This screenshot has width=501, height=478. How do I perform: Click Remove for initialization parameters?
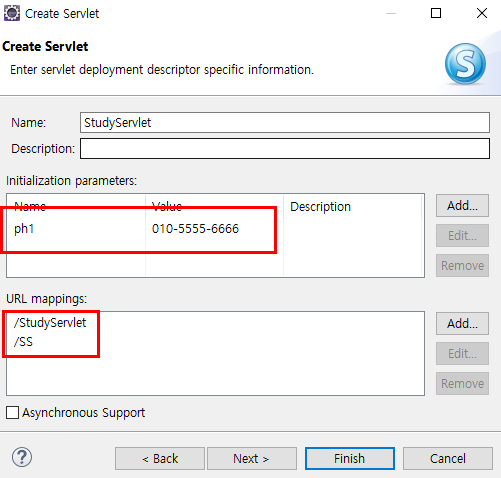[x=462, y=266]
